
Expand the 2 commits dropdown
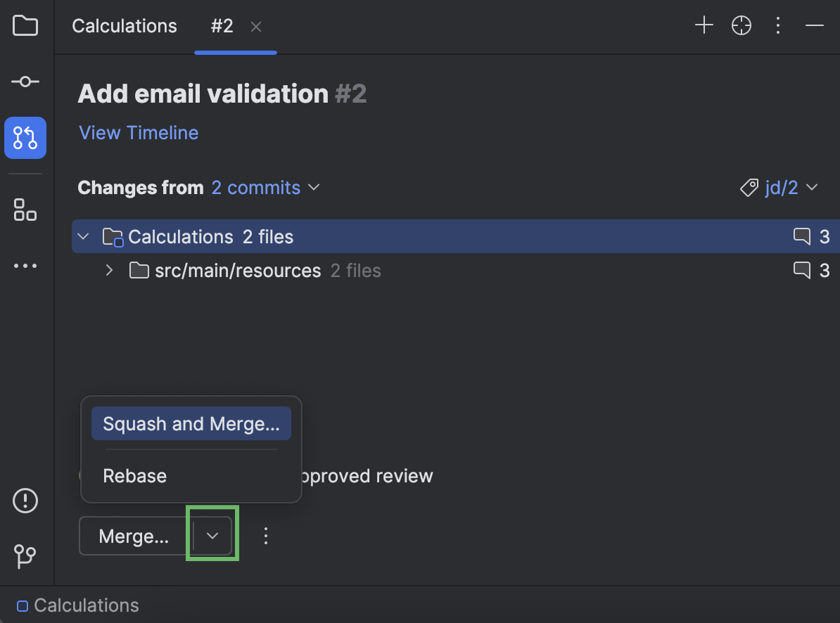(266, 187)
